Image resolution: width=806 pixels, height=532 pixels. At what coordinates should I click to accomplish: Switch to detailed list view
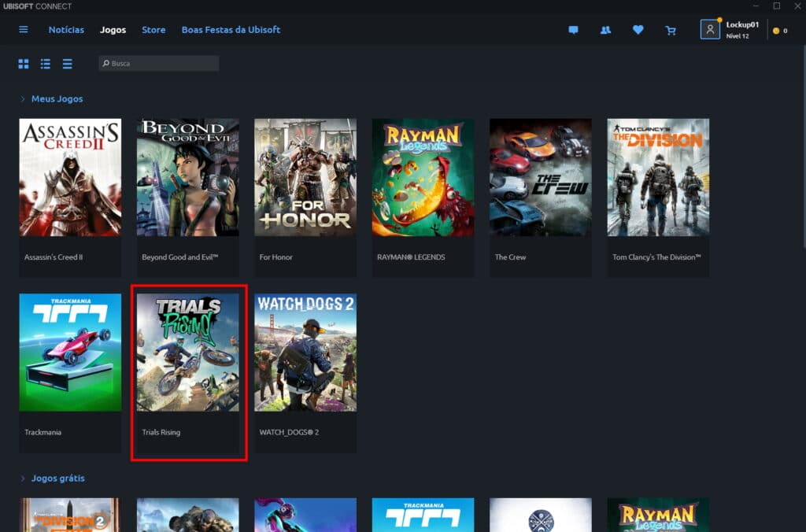coord(45,64)
